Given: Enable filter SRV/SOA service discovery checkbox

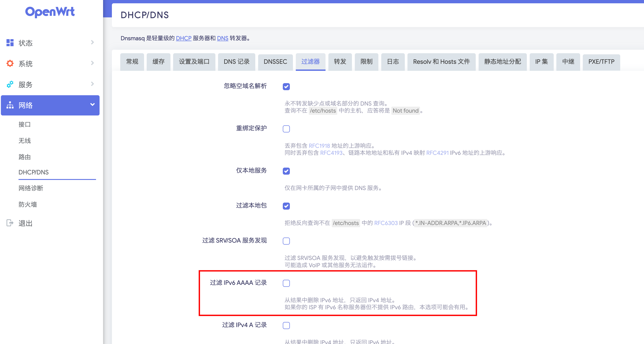Looking at the screenshot, I should [286, 241].
